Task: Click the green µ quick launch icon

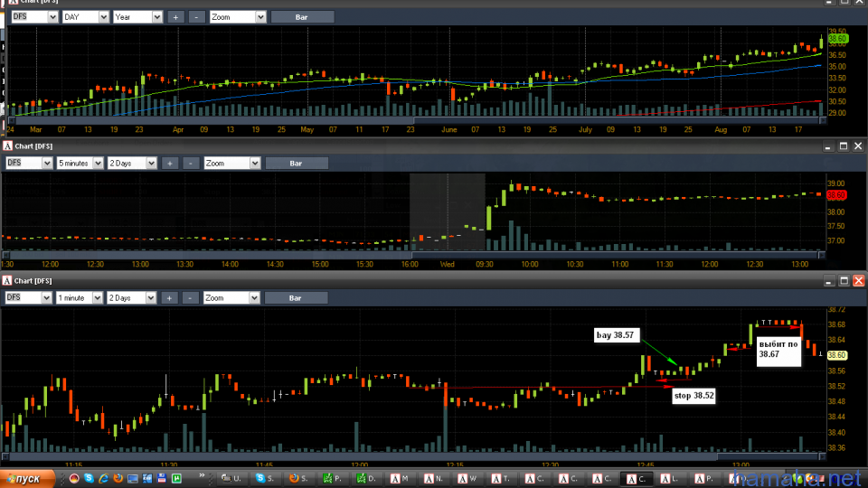Action: 176,478
